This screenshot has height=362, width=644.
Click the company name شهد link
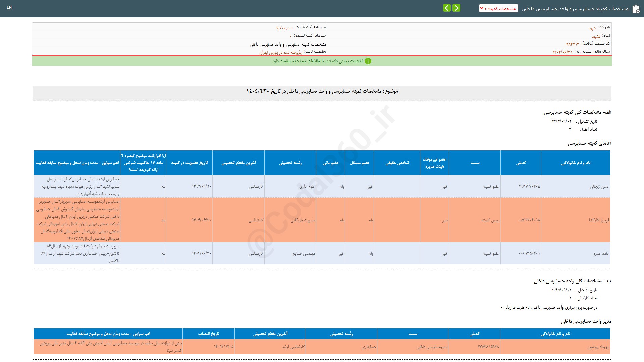coord(592,28)
